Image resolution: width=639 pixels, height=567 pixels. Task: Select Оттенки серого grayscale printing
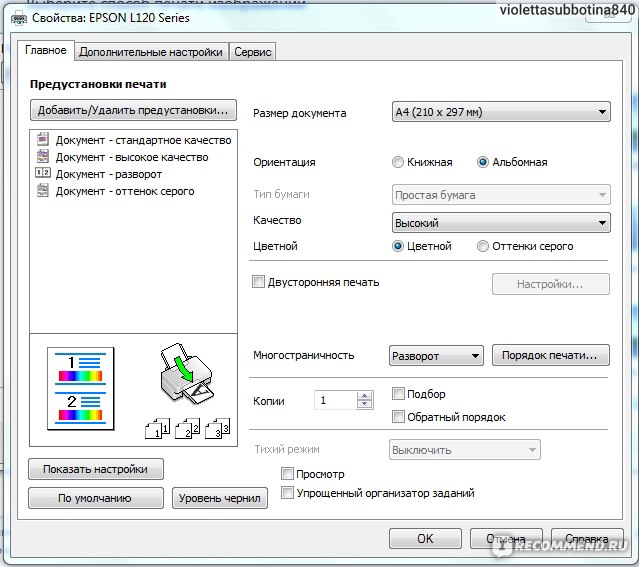[x=483, y=246]
